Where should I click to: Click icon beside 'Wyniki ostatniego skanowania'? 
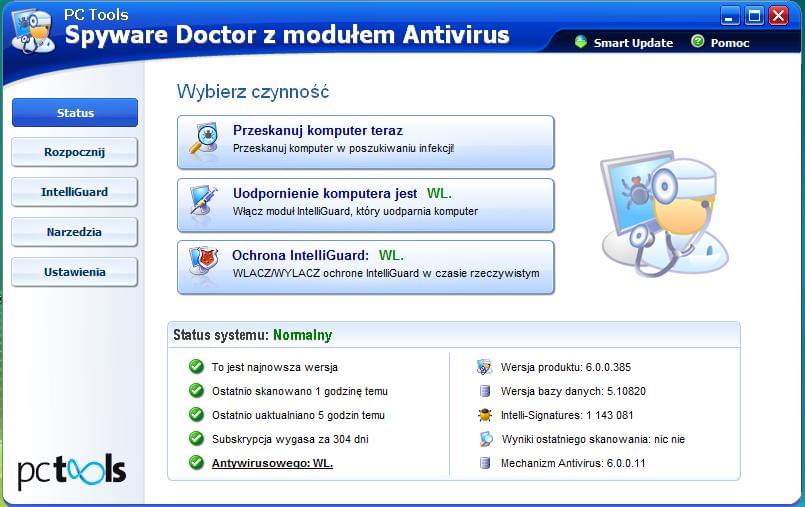[485, 439]
